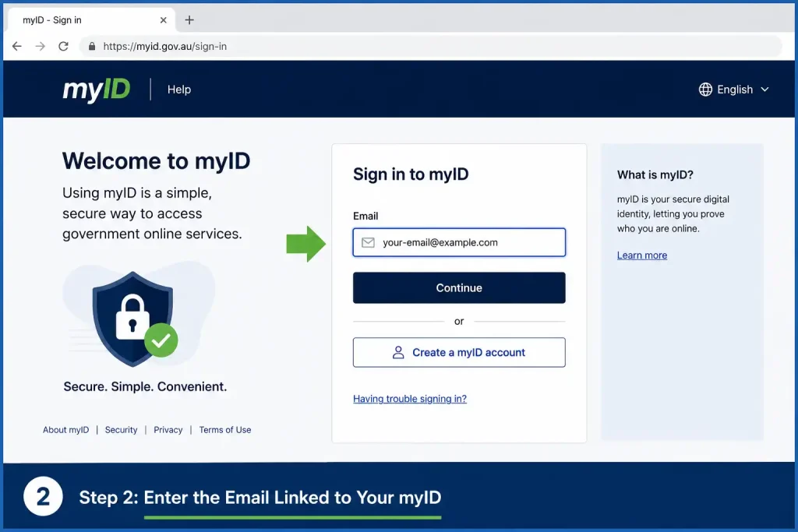798x532 pixels.
Task: Click the Continue button
Action: coord(459,288)
